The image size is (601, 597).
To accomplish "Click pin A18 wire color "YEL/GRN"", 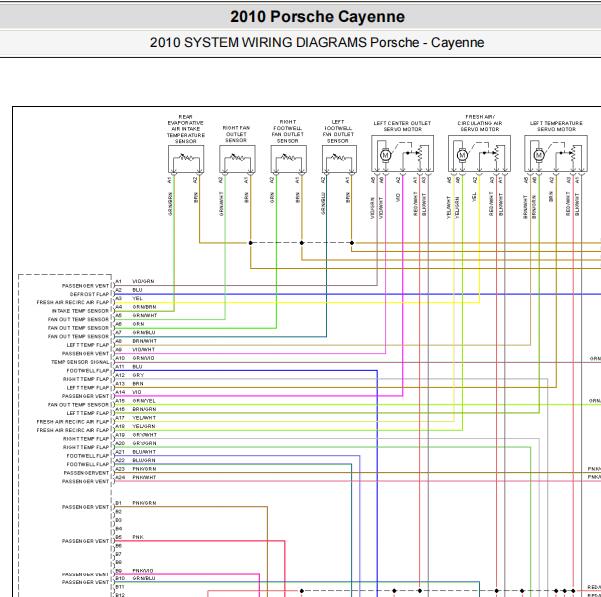I will tap(144, 426).
